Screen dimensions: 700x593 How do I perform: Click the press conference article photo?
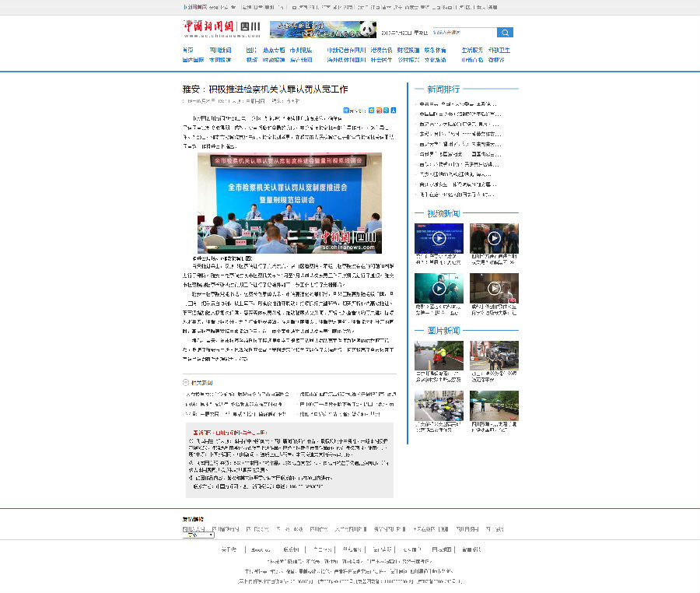tap(289, 202)
